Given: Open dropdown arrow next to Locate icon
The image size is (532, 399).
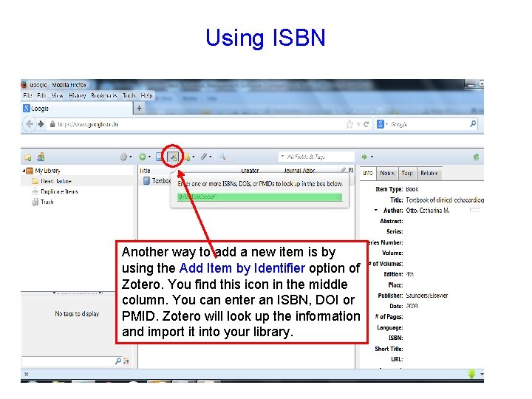Looking at the screenshot, I should (x=372, y=157).
